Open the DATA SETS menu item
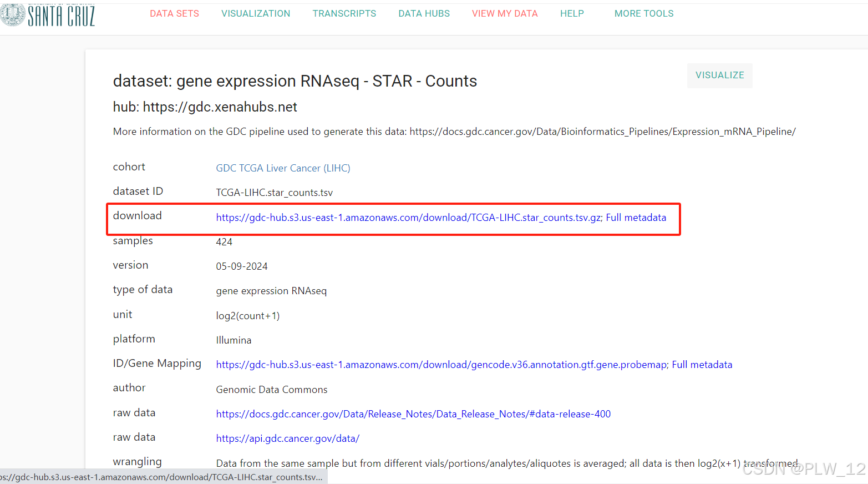 [174, 13]
